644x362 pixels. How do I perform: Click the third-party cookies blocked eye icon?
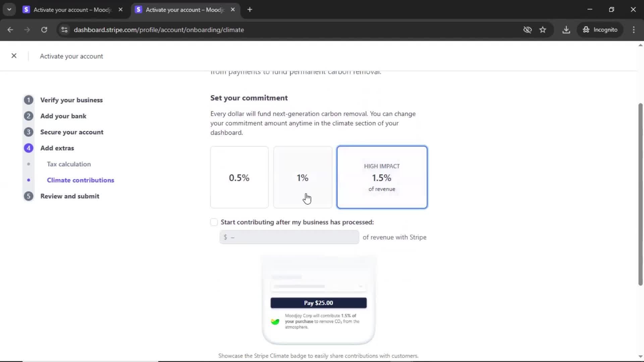[x=527, y=30]
